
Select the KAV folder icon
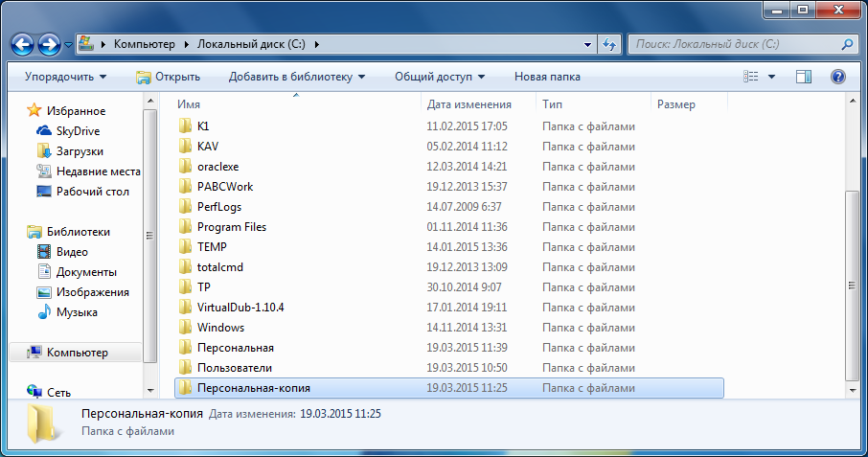pyautogui.click(x=186, y=146)
